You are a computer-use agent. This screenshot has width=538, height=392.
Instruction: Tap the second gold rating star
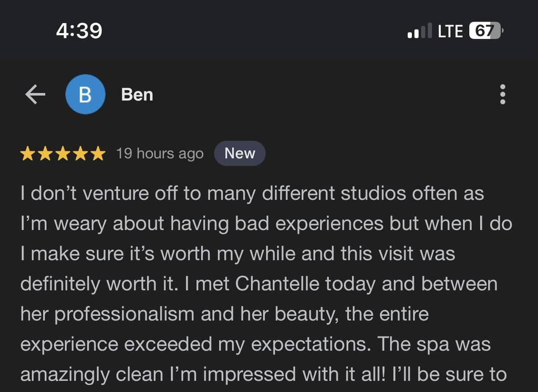[45, 153]
